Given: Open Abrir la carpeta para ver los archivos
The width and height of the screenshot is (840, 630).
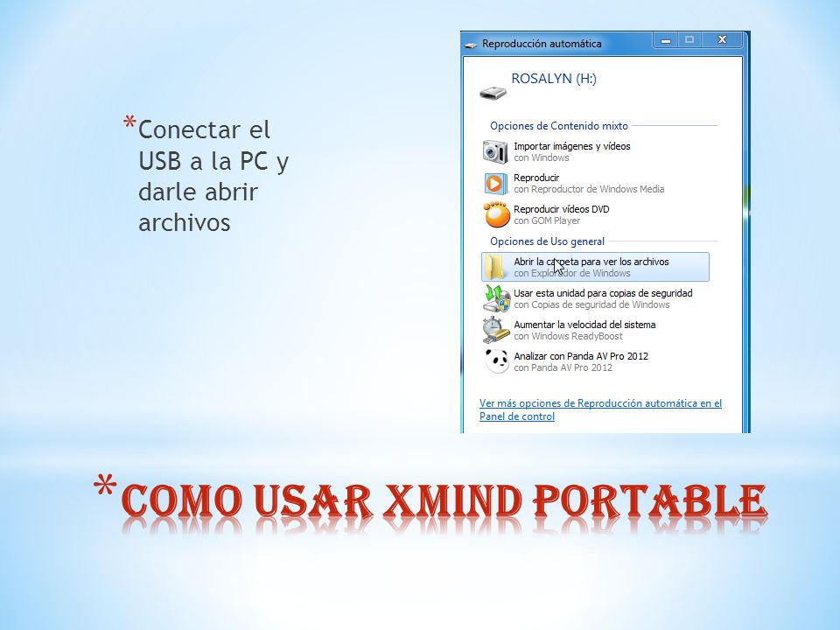Looking at the screenshot, I should tap(595, 267).
